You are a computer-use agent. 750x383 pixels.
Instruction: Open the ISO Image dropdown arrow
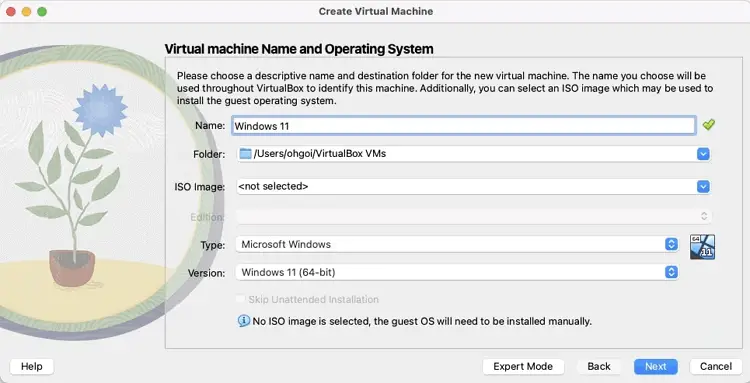pos(703,186)
